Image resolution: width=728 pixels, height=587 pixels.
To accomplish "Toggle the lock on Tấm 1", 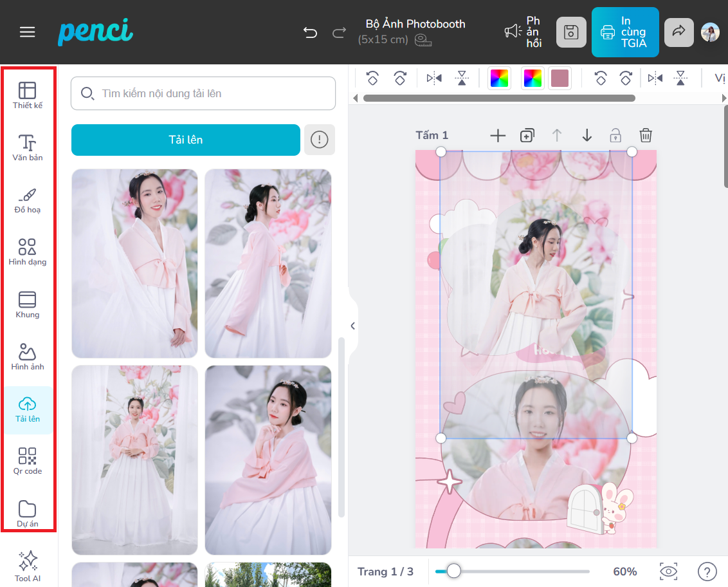I will pos(615,135).
